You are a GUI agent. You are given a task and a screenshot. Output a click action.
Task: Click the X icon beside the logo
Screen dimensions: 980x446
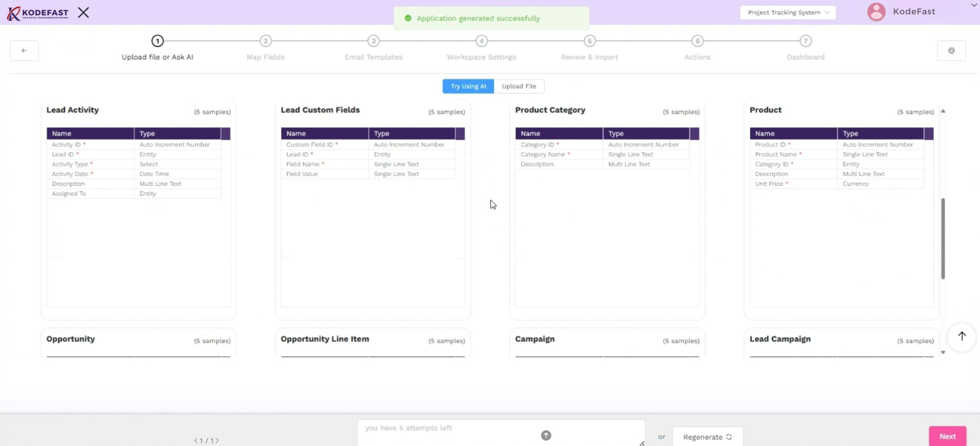[83, 13]
